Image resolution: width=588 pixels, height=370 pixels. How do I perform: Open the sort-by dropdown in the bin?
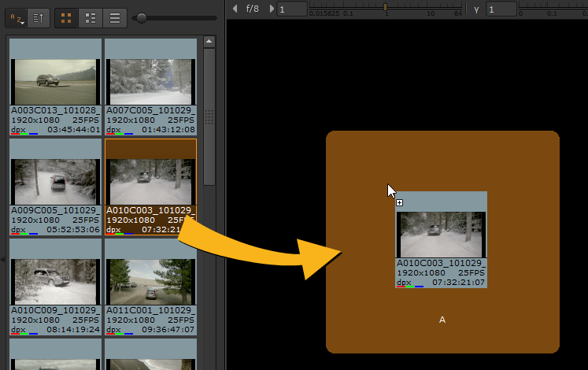17,17
